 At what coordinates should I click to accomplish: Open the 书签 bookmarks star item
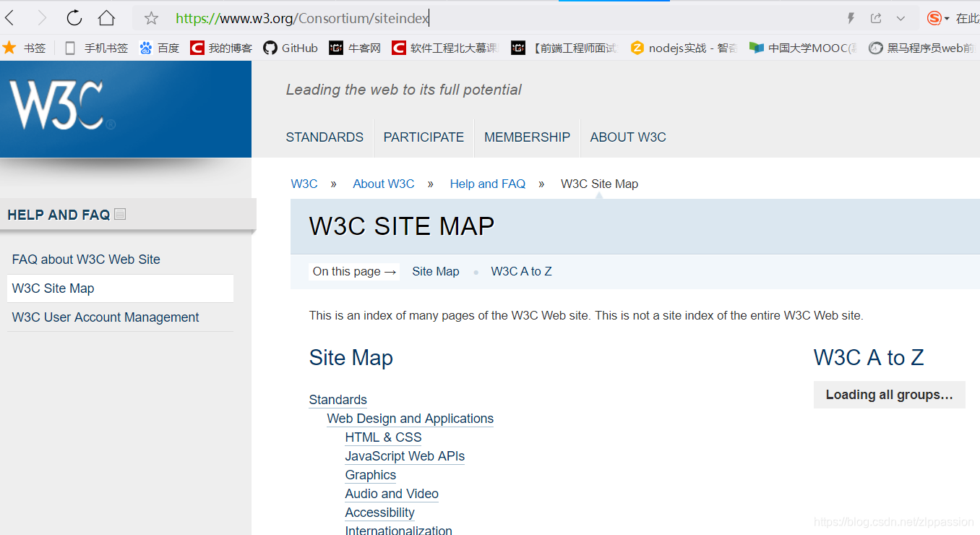click(x=24, y=48)
